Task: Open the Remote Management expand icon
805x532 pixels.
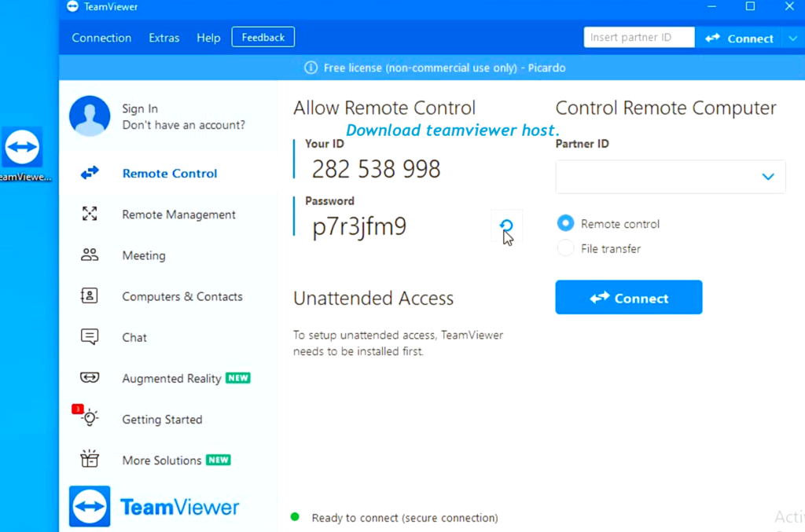Action: coord(90,214)
